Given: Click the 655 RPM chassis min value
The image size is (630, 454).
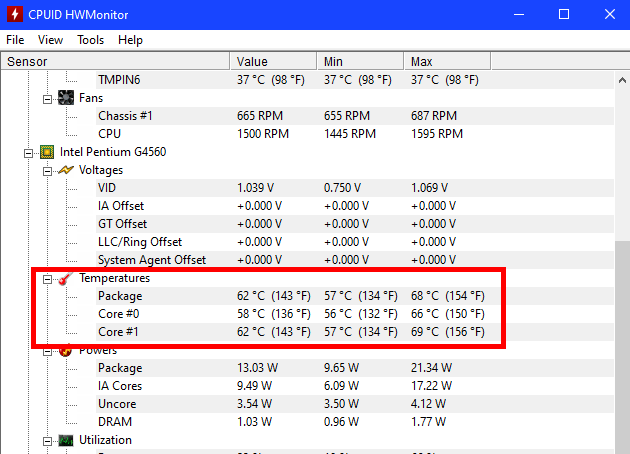Looking at the screenshot, I should [347, 116].
